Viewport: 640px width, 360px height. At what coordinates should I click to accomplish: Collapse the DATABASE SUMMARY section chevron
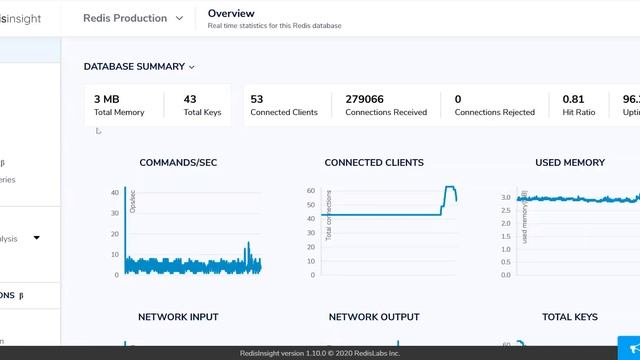(192, 67)
